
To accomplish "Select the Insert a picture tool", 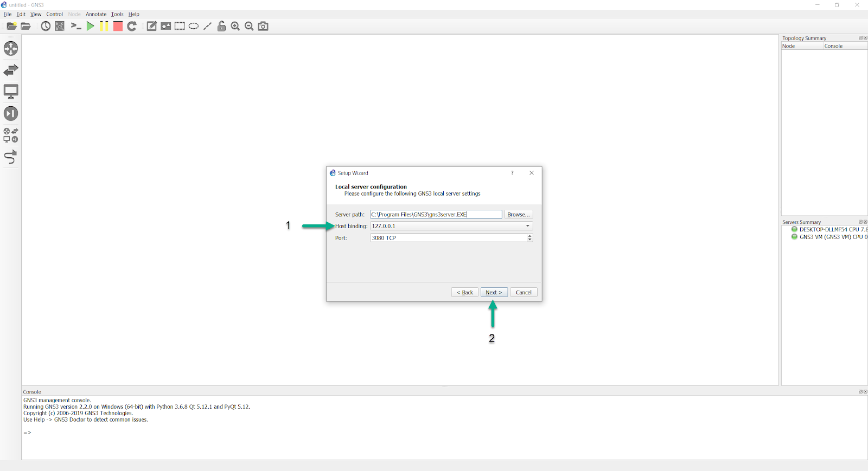I will pyautogui.click(x=165, y=26).
